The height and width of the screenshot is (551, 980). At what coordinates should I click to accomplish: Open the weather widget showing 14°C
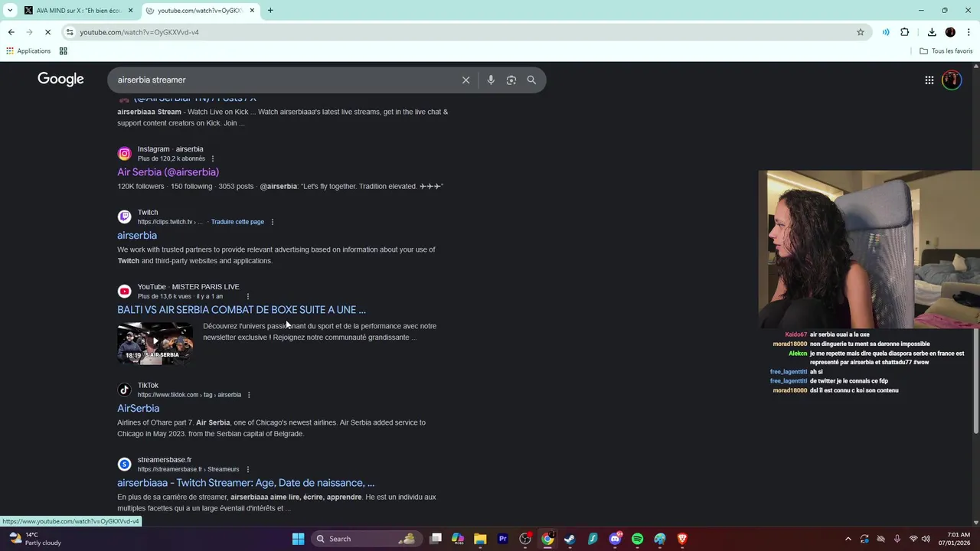click(35, 539)
